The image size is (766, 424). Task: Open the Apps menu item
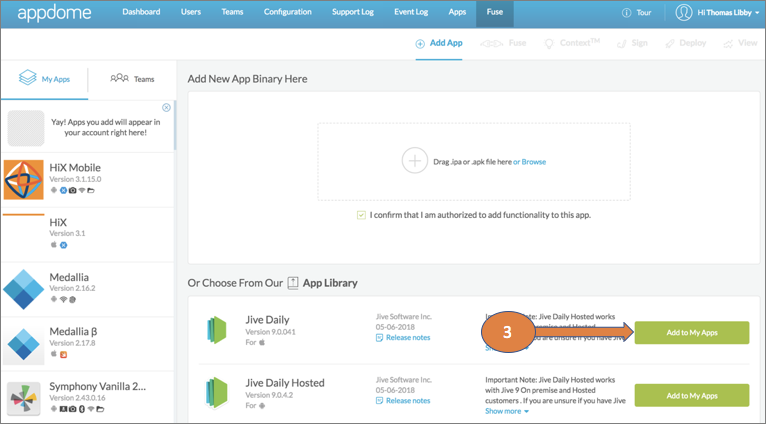click(x=457, y=12)
